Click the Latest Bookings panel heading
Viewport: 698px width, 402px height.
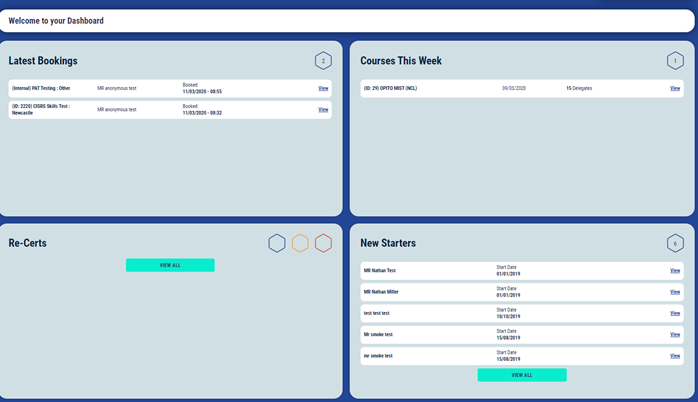(x=43, y=61)
